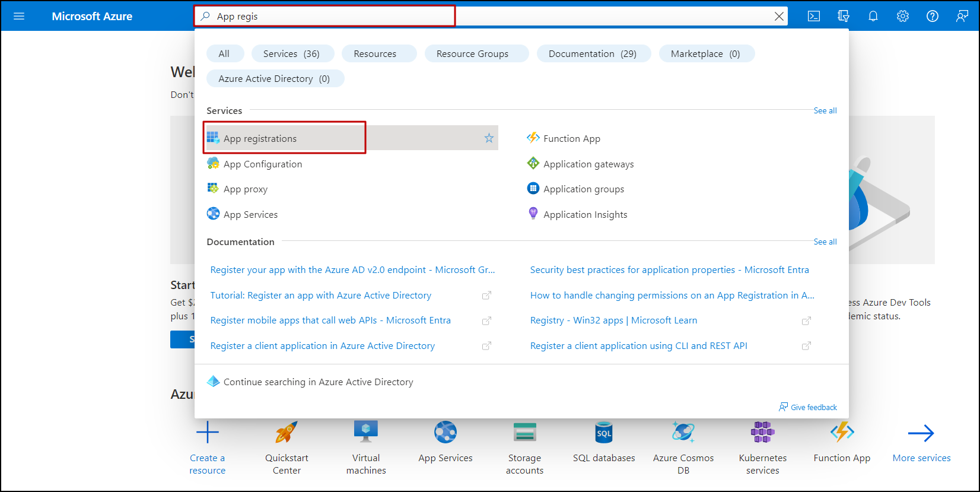Open Cloud Shell from the top bar

(x=814, y=16)
